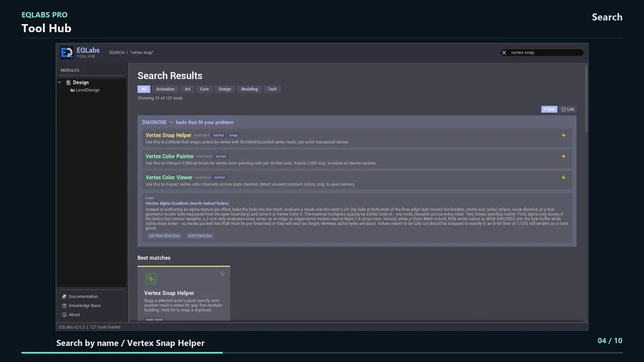644x362 pixels.
Task: Favorite the Vertex Snap Helper card with the star
Action: [x=222, y=274]
